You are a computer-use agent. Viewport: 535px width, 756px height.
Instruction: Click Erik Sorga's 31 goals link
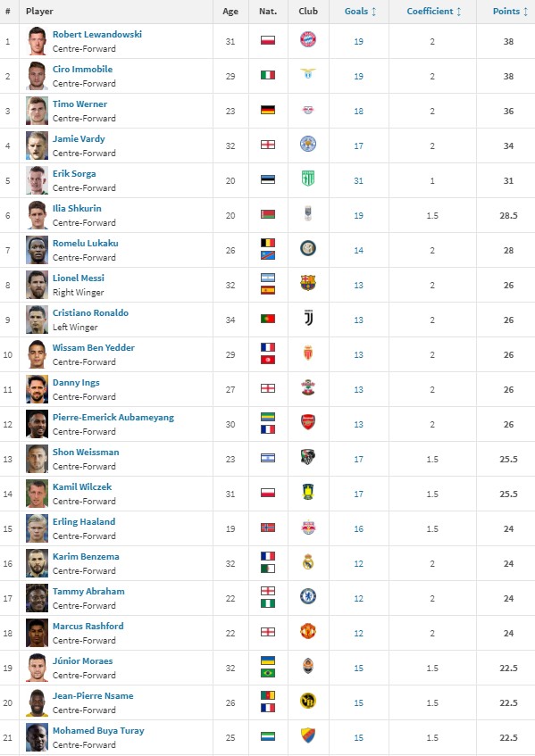[x=358, y=181]
